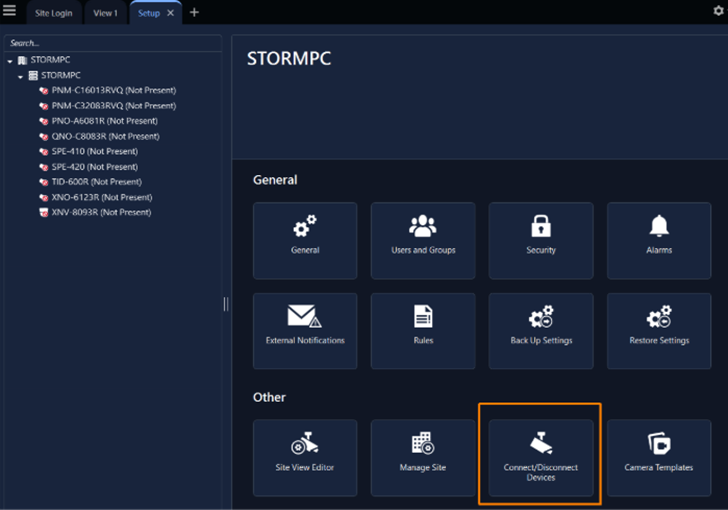Select camera PNM-C16013RVQ in tree

[x=113, y=90]
